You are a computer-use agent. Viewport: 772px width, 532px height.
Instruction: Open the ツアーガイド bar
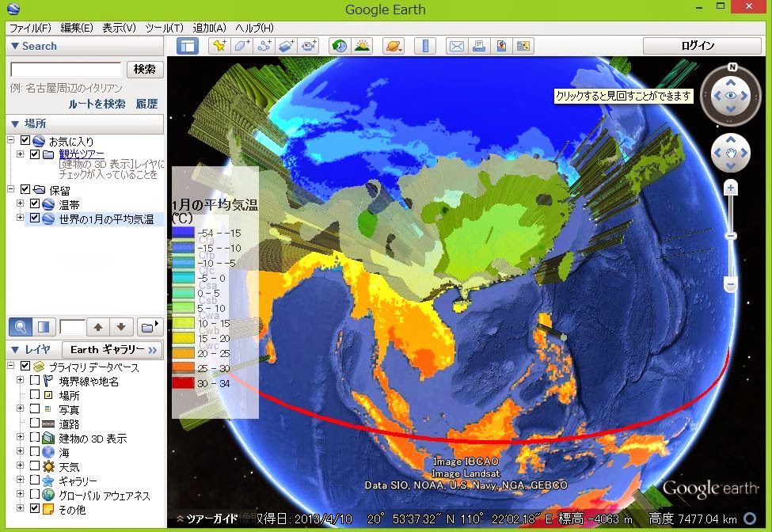click(207, 519)
